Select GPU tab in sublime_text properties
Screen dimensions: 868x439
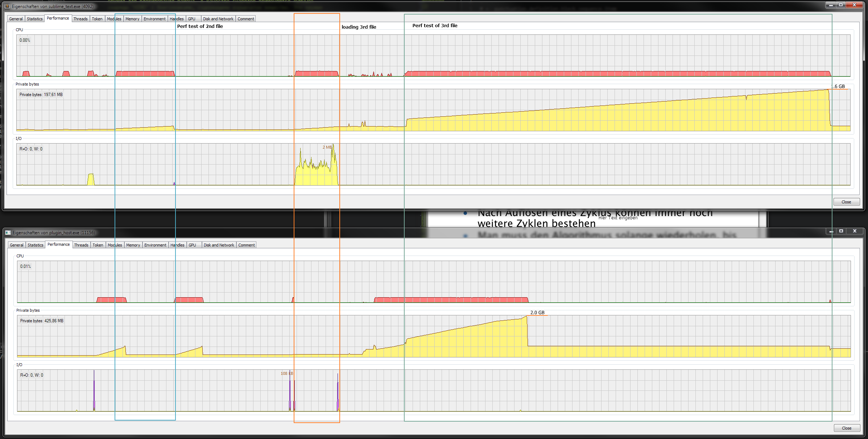pyautogui.click(x=191, y=19)
